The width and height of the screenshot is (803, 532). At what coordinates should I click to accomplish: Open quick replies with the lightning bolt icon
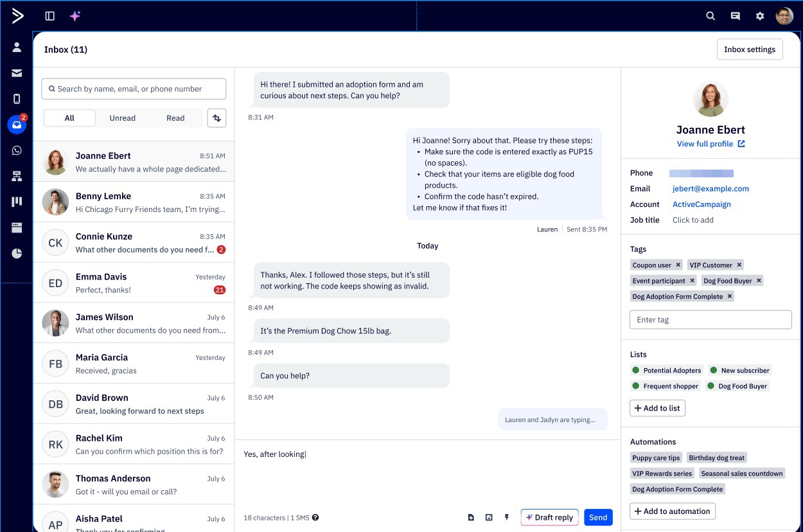[x=507, y=517]
